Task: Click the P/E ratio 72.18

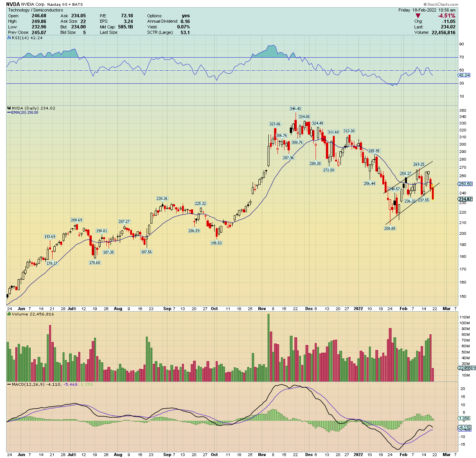Action: [127, 16]
